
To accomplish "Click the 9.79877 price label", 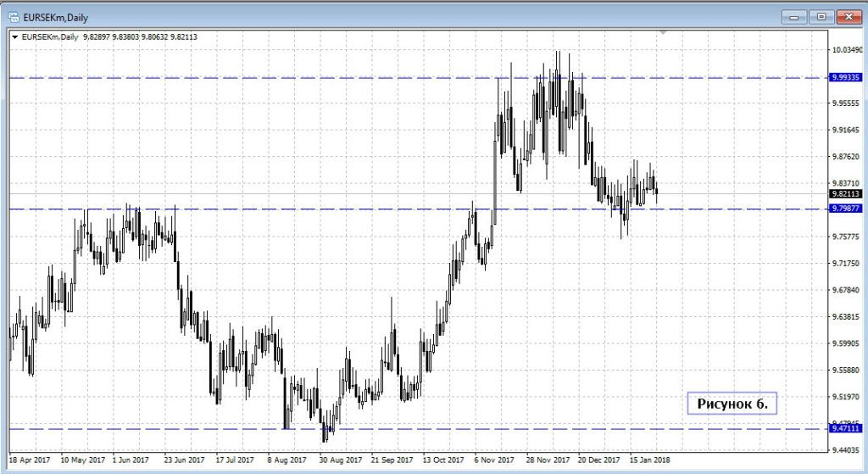I will pos(846,209).
